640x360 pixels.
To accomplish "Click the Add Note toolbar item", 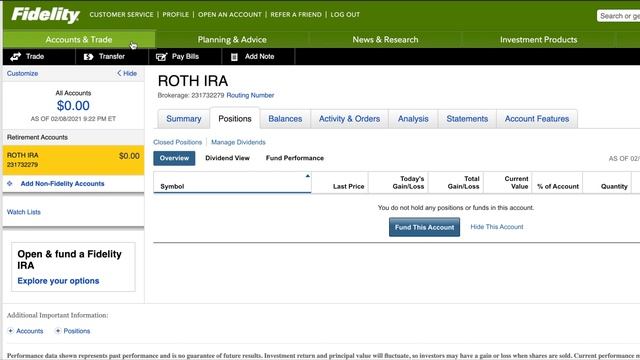I will 258,57.
